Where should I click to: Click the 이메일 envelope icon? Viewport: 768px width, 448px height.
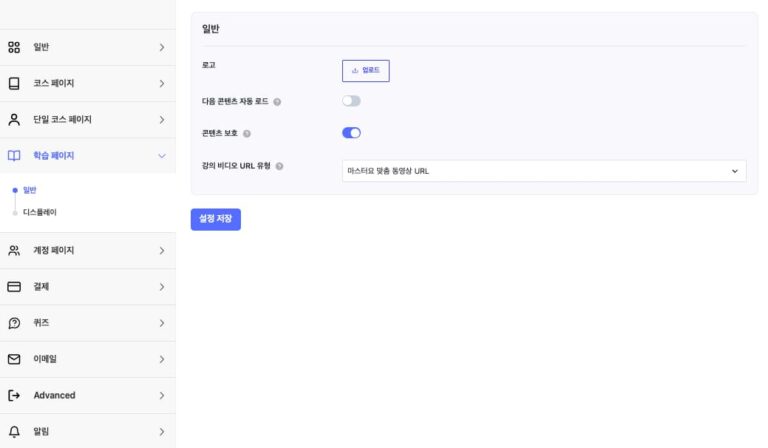[14, 359]
